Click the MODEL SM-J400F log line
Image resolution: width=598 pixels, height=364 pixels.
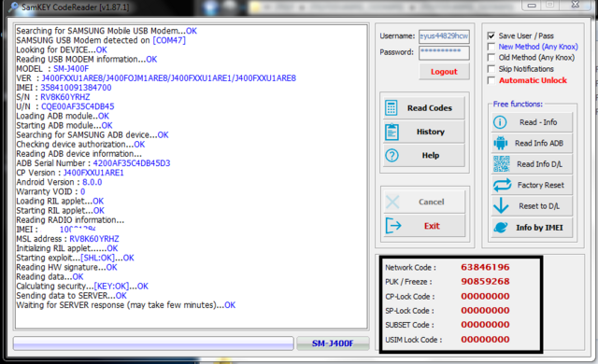point(52,68)
